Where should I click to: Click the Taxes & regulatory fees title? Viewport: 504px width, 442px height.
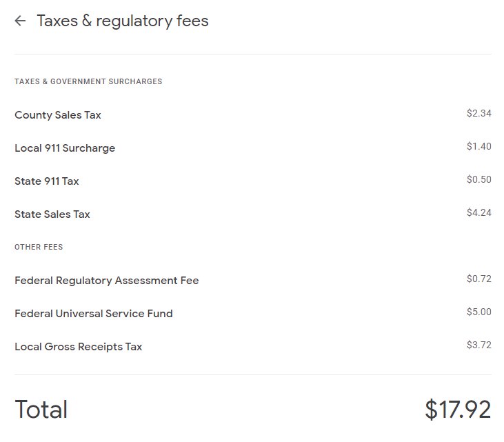point(123,21)
